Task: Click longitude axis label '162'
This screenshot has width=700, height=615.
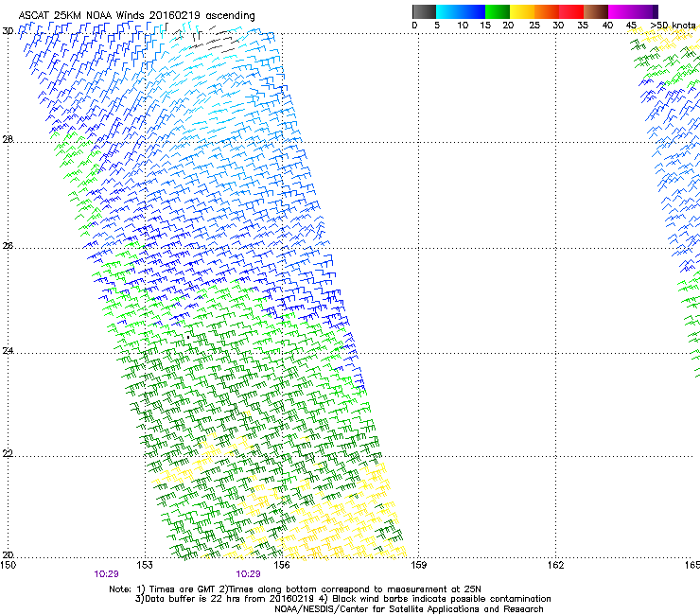Action: [x=555, y=565]
